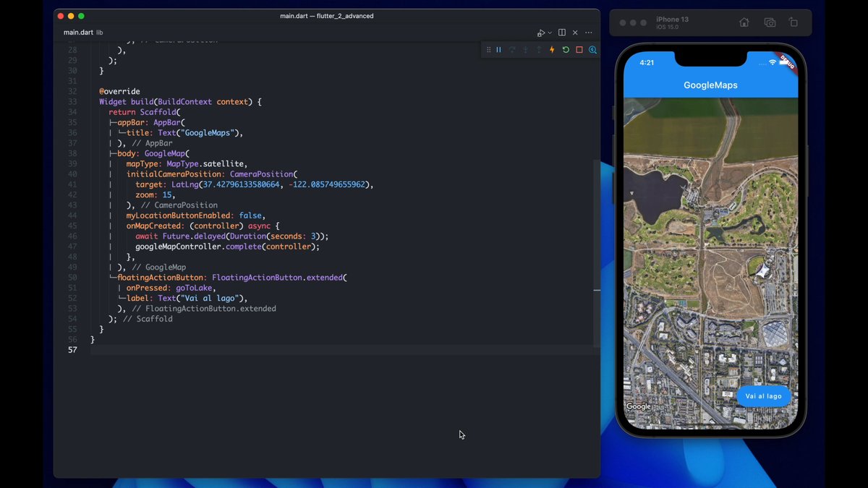This screenshot has width=868, height=488.
Task: Trigger Flutter hot reload lightning icon
Action: [552, 50]
